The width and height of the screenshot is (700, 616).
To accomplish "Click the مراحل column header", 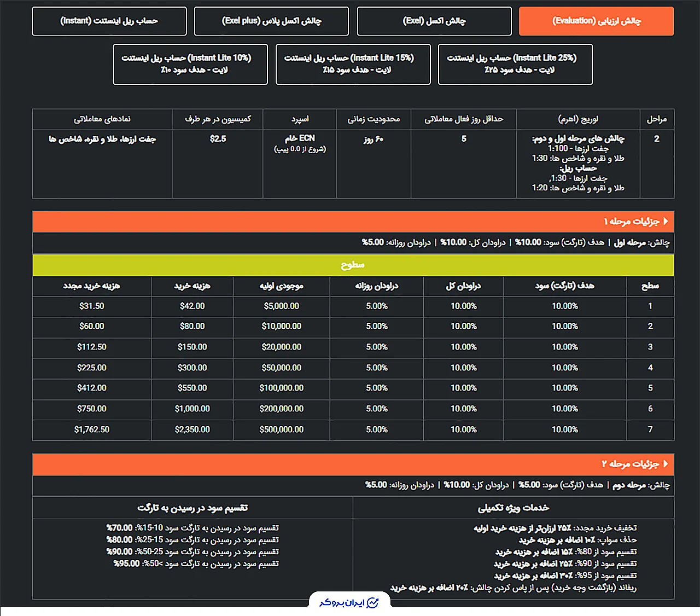I will tap(656, 119).
